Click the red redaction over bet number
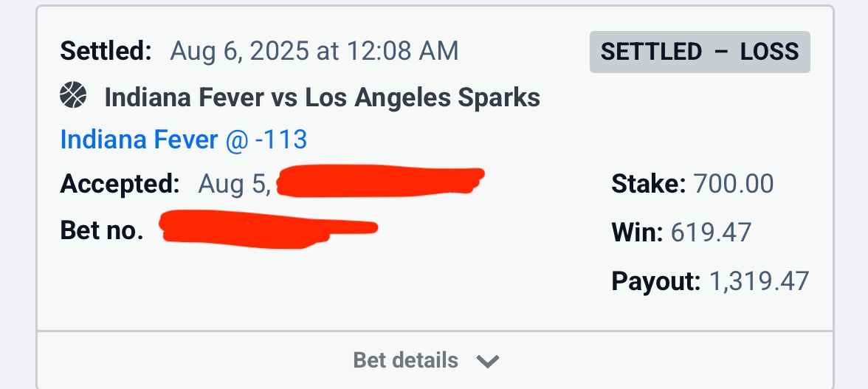This screenshot has width=868, height=389. coord(266,229)
